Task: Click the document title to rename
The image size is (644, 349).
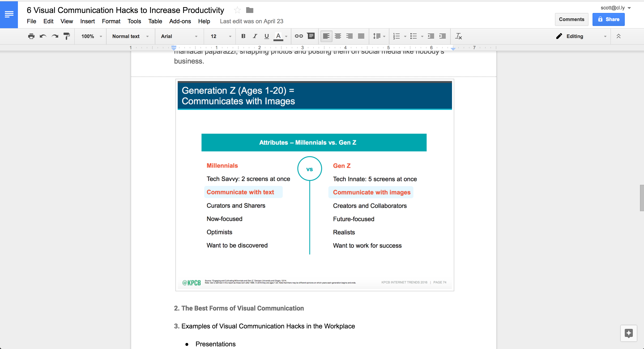Action: (126, 10)
